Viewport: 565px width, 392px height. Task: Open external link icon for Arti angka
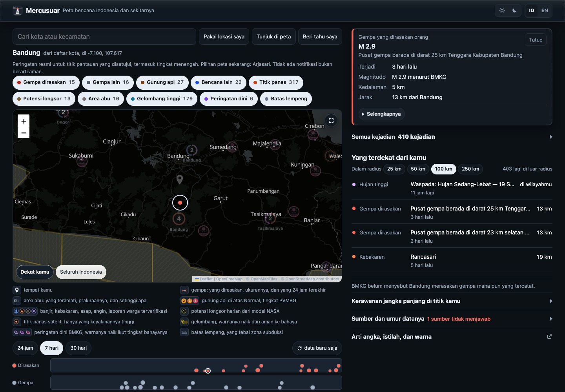(x=549, y=337)
